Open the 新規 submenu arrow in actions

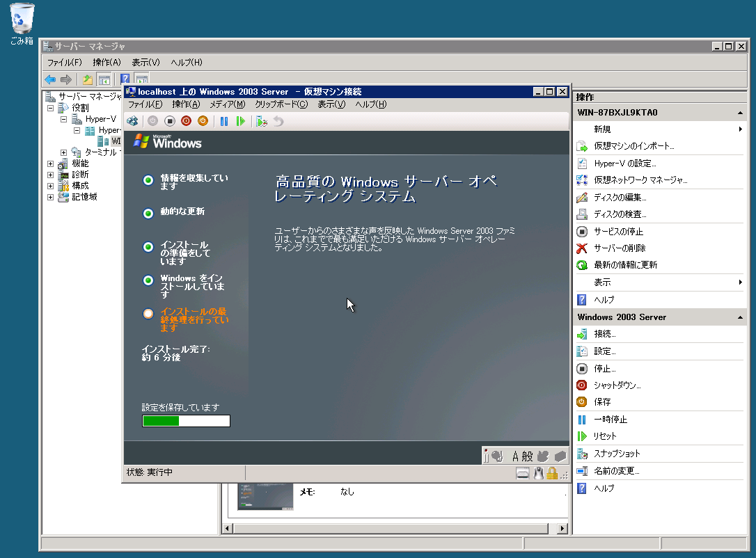click(x=740, y=129)
